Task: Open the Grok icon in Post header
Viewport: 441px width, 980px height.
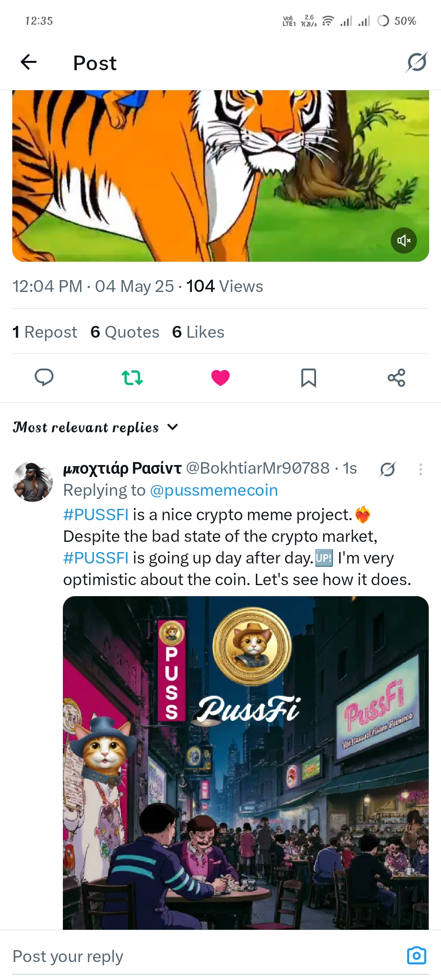Action: (x=416, y=62)
